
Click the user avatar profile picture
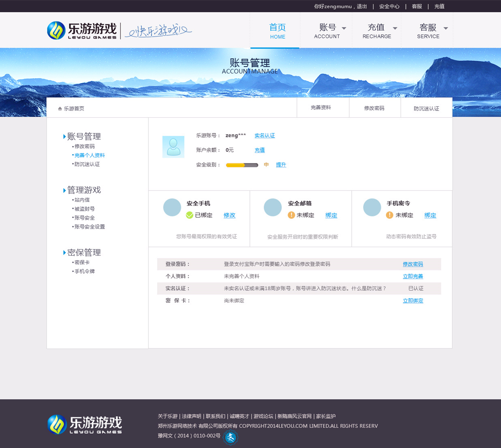173,146
